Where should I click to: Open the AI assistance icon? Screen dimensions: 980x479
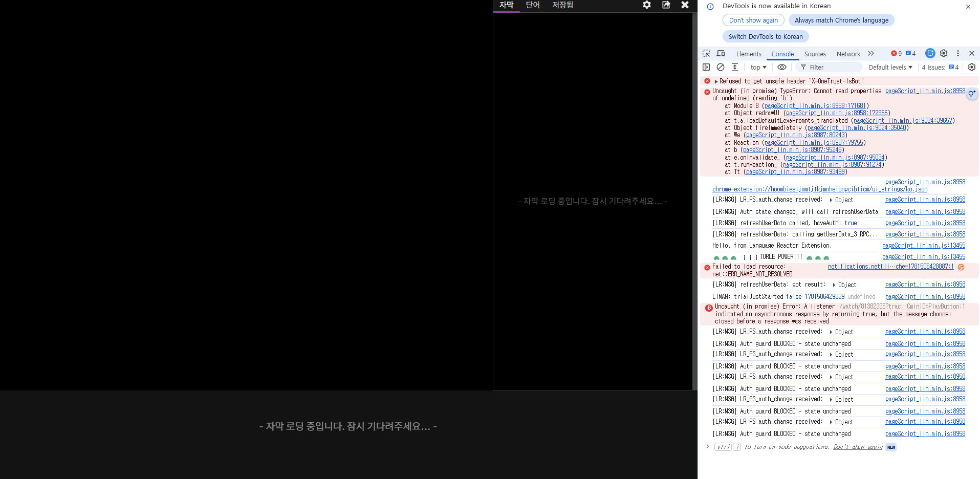click(930, 53)
